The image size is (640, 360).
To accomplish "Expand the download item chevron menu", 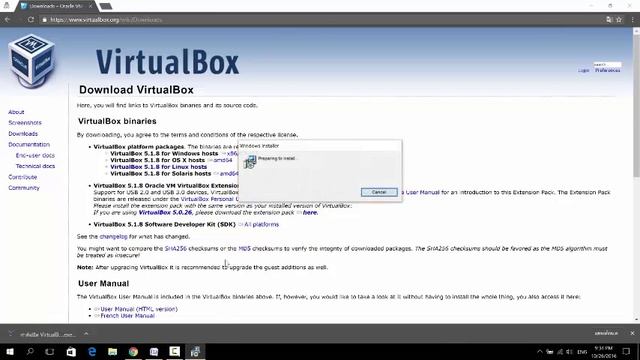I will pos(86,333).
